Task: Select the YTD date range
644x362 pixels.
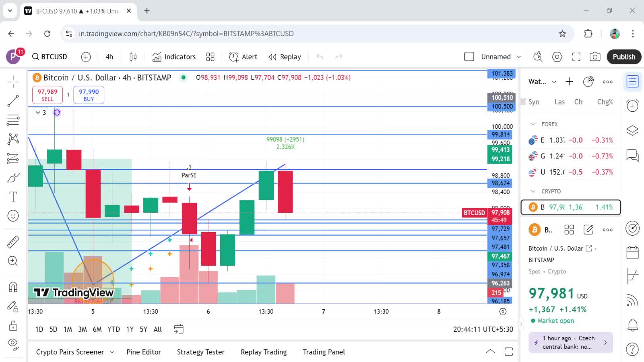Action: click(114, 329)
